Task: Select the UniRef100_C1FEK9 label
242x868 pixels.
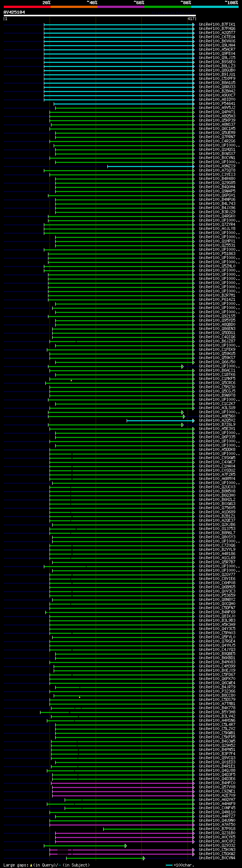Action: [217, 350]
